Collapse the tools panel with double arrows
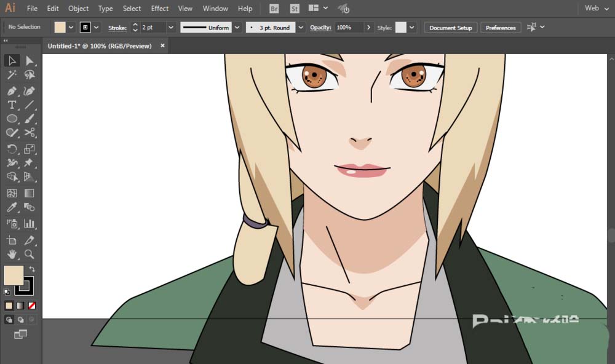 point(6,41)
